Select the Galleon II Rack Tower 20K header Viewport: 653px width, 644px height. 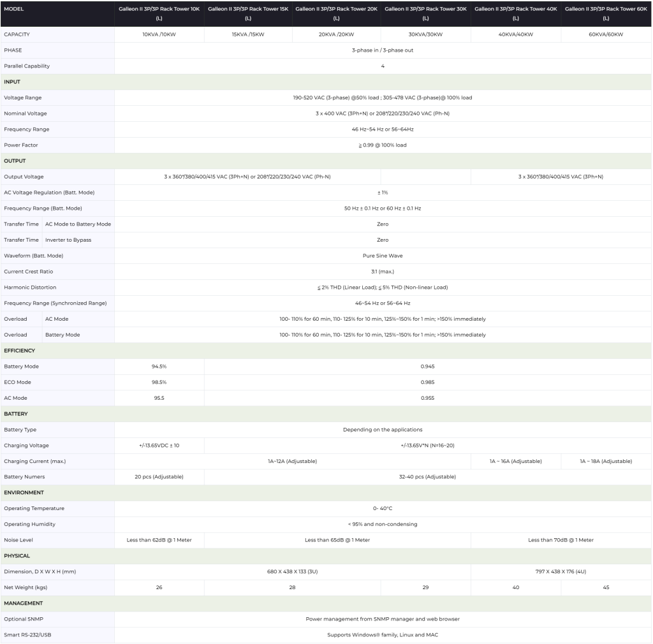[337, 14]
